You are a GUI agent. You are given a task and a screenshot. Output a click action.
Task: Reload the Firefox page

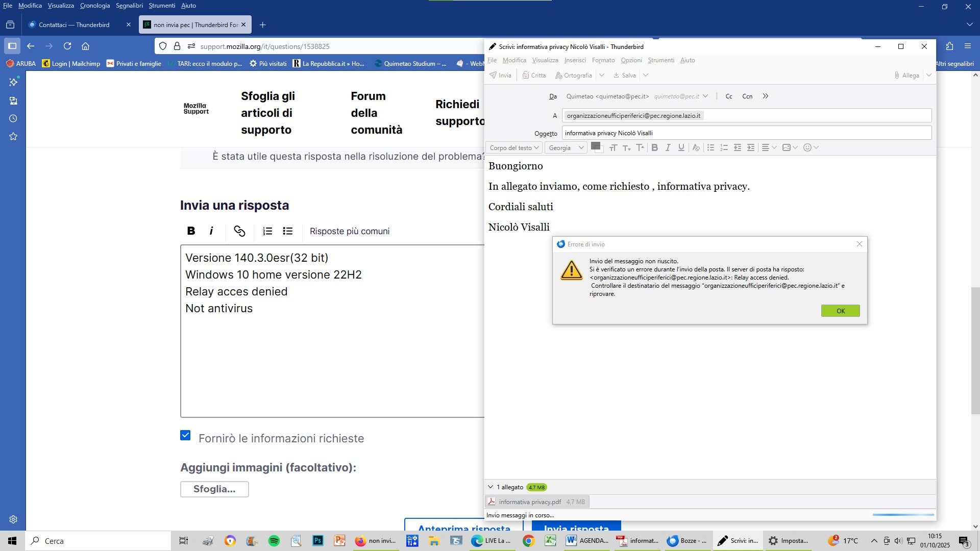click(x=67, y=46)
